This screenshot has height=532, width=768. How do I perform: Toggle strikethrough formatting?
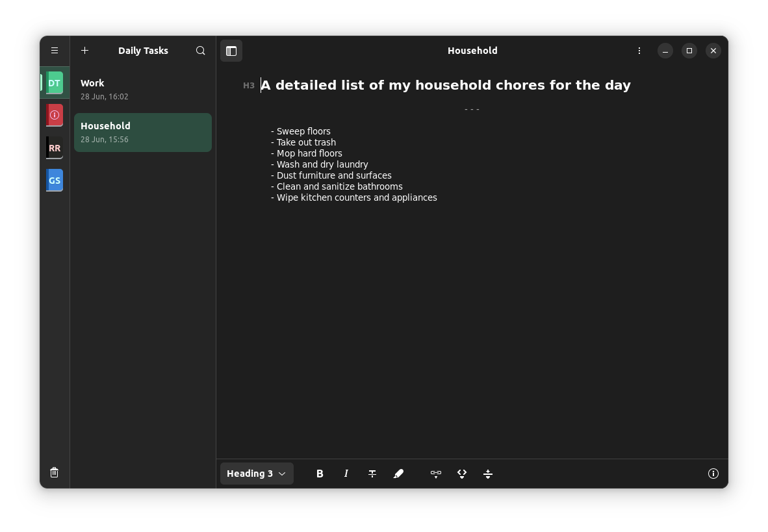click(372, 474)
